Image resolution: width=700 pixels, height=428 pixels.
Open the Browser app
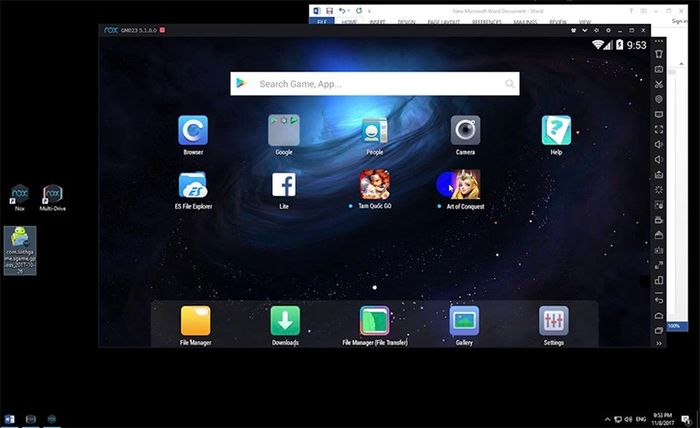pyautogui.click(x=193, y=130)
